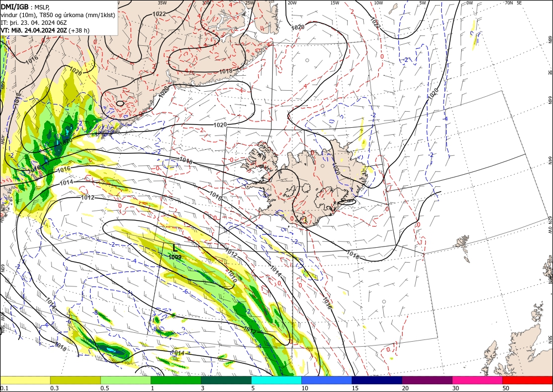Click the 64N label on right edge
Viewport: 553px width, 392px height.
pos(550,160)
